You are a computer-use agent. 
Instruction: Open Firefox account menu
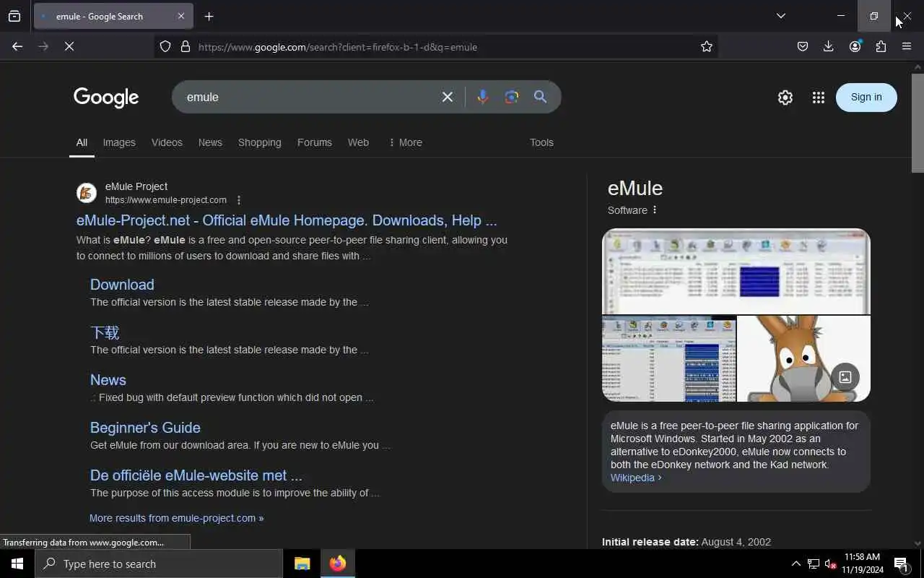(x=855, y=46)
